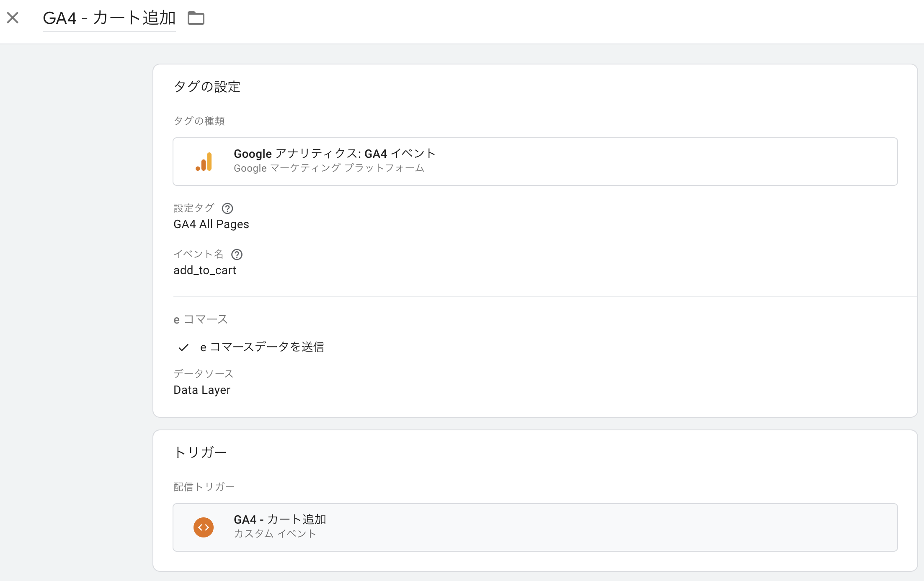This screenshot has width=924, height=581.
Task: Click the トリガー section heading
Action: pyautogui.click(x=200, y=452)
